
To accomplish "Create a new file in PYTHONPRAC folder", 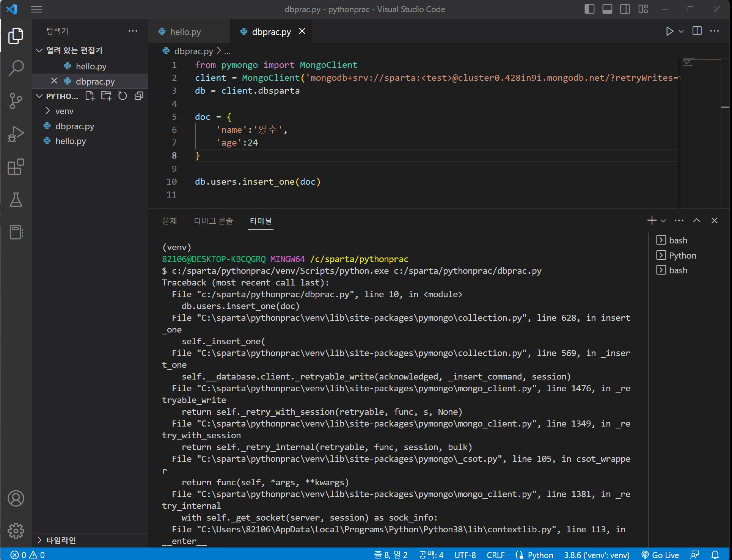I will [90, 96].
